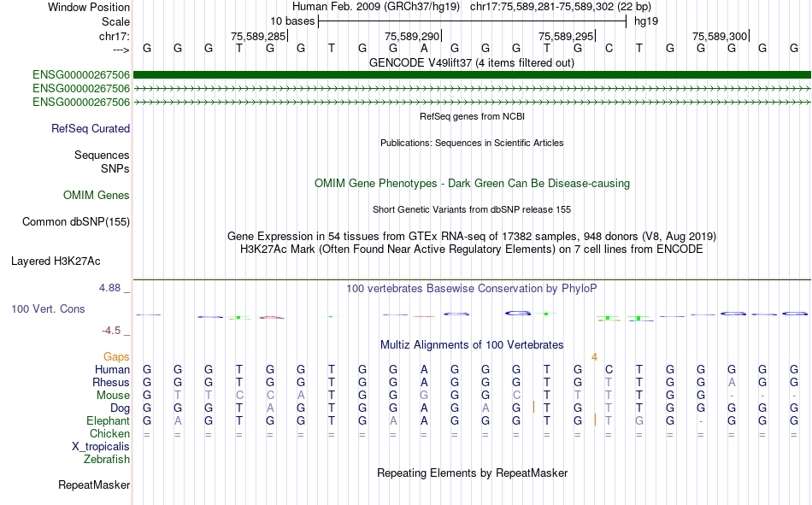Click the chr17: base position label
The image size is (812, 505).
click(114, 36)
